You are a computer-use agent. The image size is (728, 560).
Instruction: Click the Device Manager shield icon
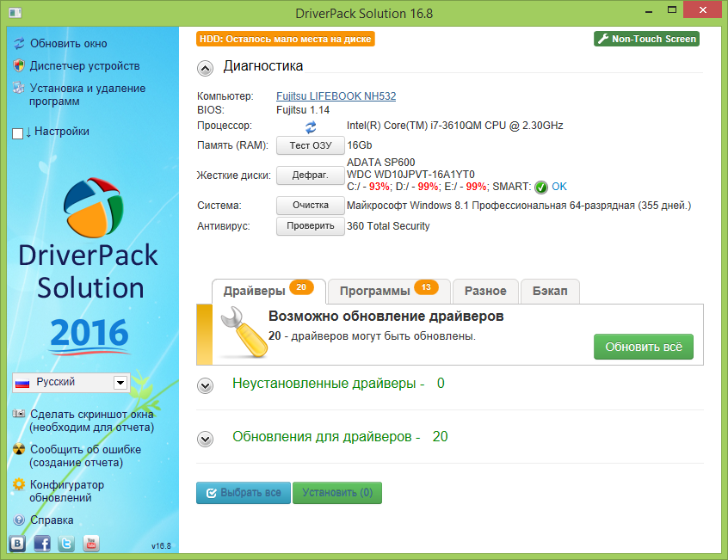click(19, 65)
